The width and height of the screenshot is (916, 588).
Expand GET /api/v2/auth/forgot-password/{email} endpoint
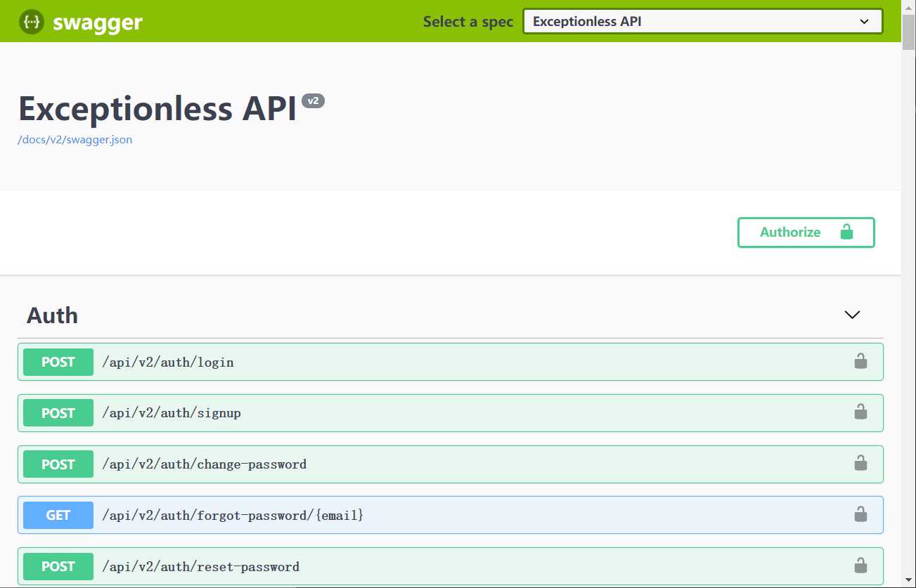point(451,515)
